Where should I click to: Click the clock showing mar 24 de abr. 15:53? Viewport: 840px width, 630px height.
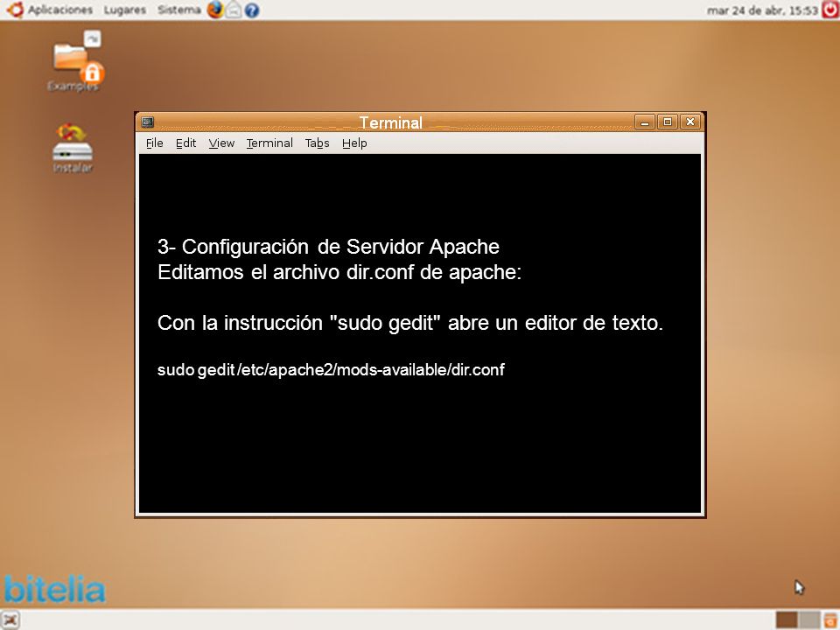coord(762,10)
